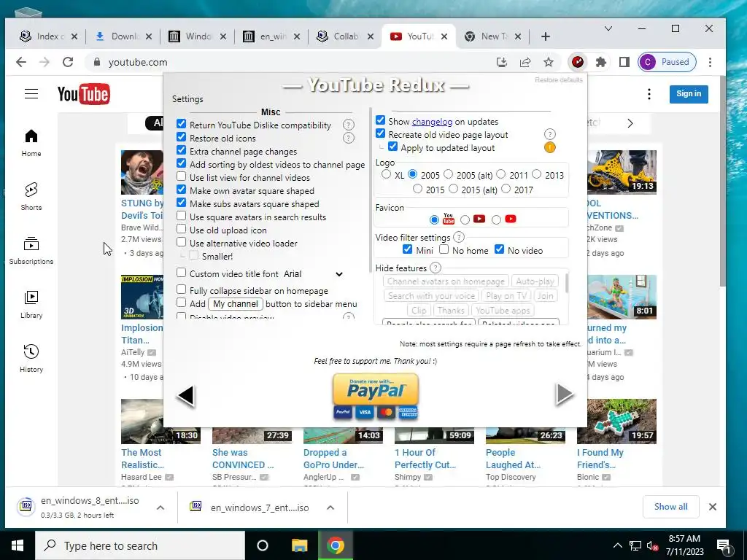Screen dimensions: 747x560
Task: Switch to the Downloads tab
Action: pos(123,36)
